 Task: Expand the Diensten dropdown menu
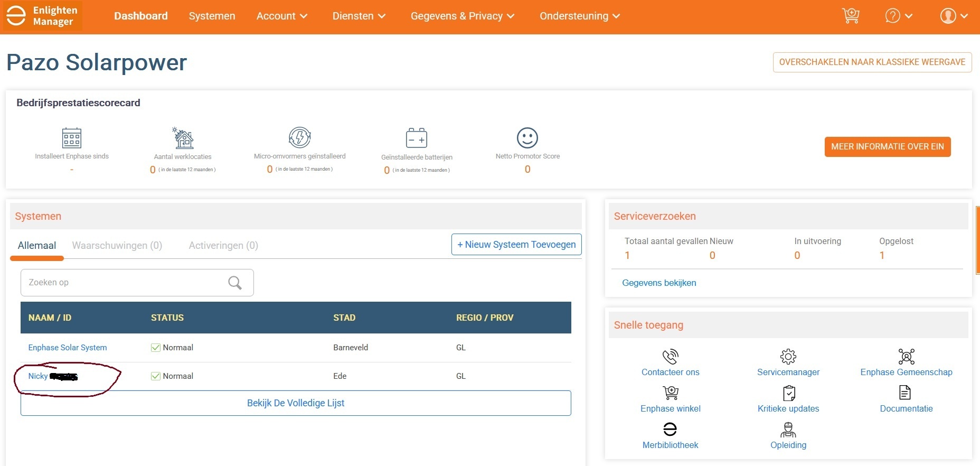point(359,16)
